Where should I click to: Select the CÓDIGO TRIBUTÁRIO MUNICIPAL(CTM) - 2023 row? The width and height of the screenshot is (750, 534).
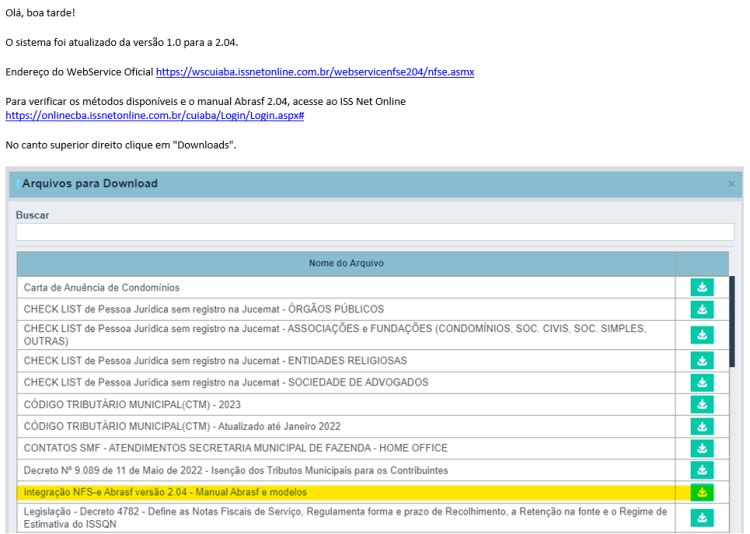tap(346, 404)
